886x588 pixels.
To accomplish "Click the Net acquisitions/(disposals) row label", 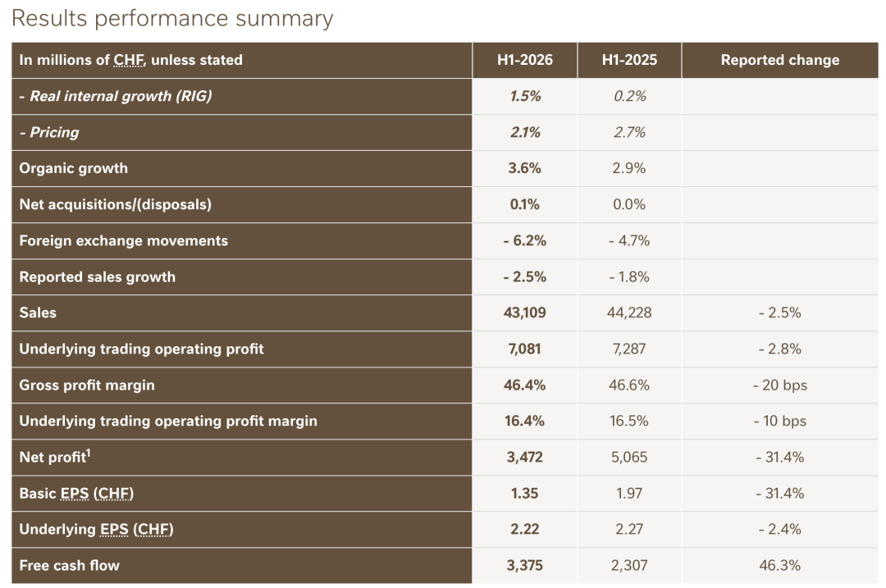I will pos(116,204).
